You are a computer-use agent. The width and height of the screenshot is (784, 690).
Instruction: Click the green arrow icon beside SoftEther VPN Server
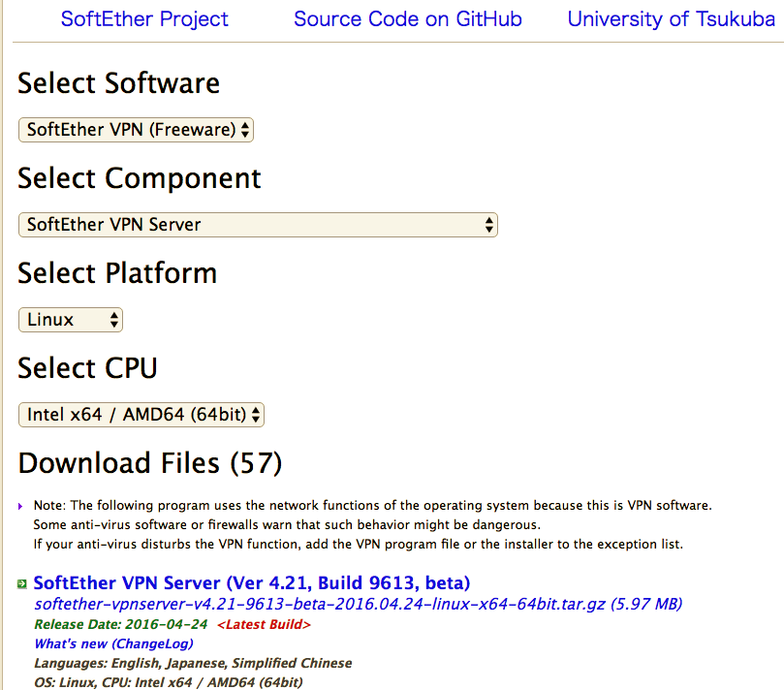pos(22,584)
